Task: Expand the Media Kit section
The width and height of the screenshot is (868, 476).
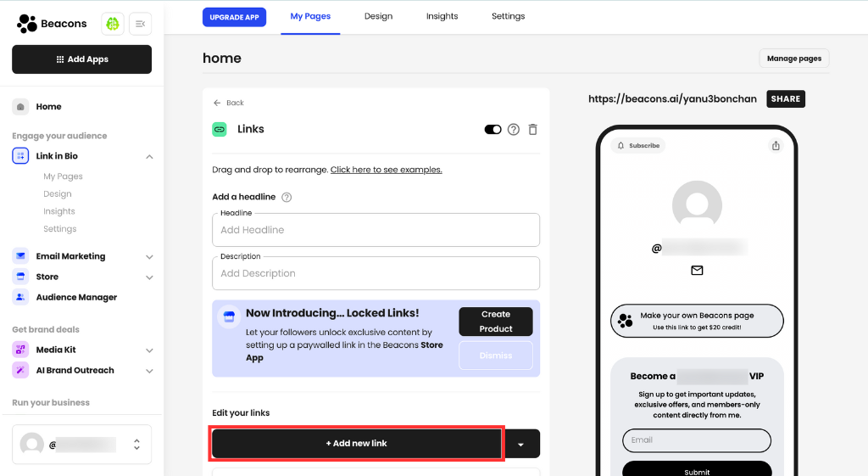Action: [149, 350]
